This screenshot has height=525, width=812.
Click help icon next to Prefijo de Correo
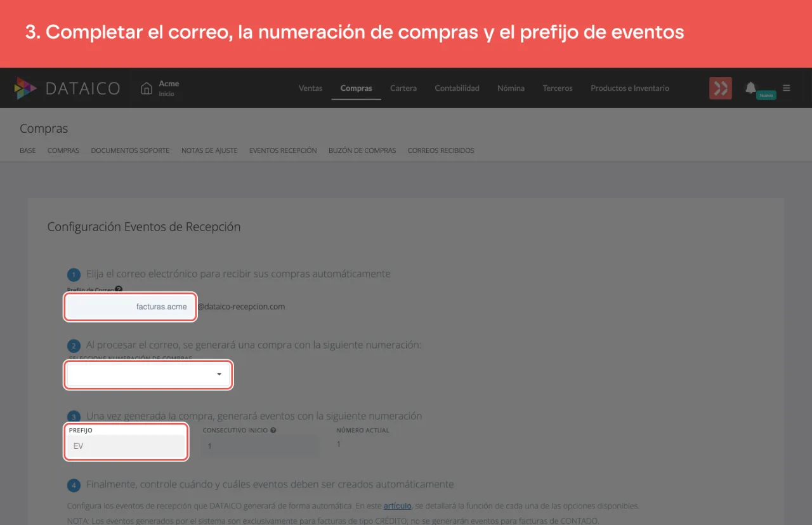(119, 289)
